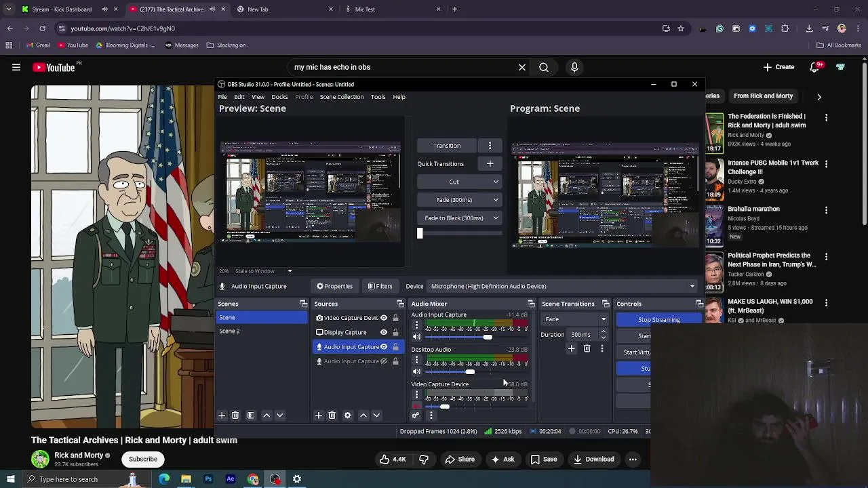Image resolution: width=868 pixels, height=488 pixels.
Task: Open the OBS Tools menu
Action: pos(378,97)
